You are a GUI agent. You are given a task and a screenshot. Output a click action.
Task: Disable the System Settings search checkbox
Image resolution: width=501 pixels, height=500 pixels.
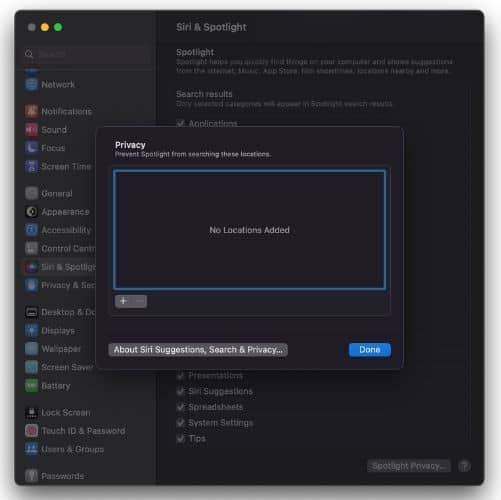[180, 423]
